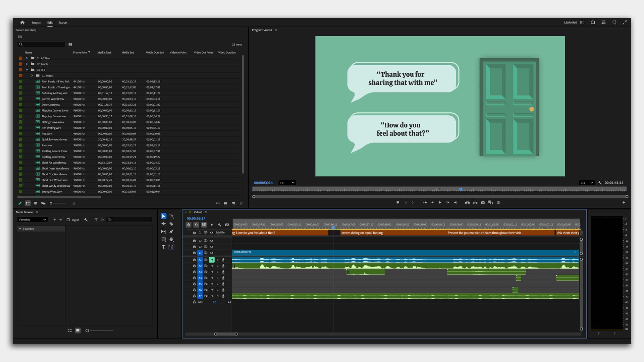The width and height of the screenshot is (644, 362).
Task: Unmute audio track A1
Action: pos(212,260)
